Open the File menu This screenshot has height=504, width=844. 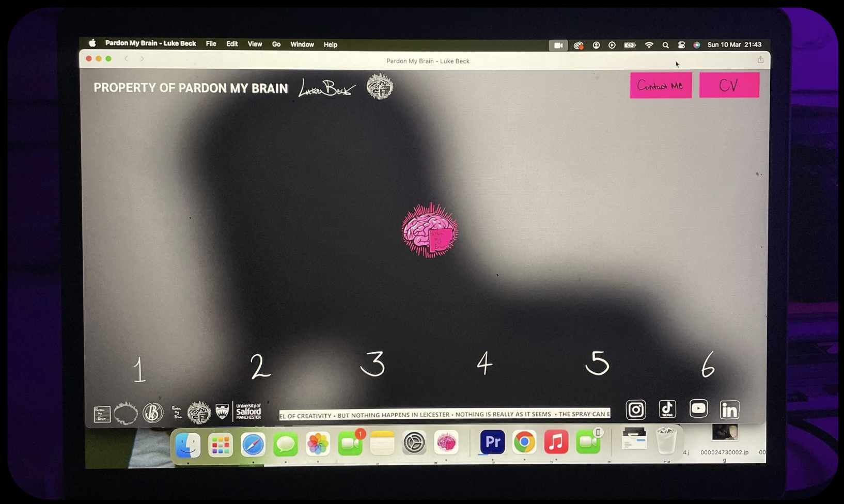pos(211,44)
